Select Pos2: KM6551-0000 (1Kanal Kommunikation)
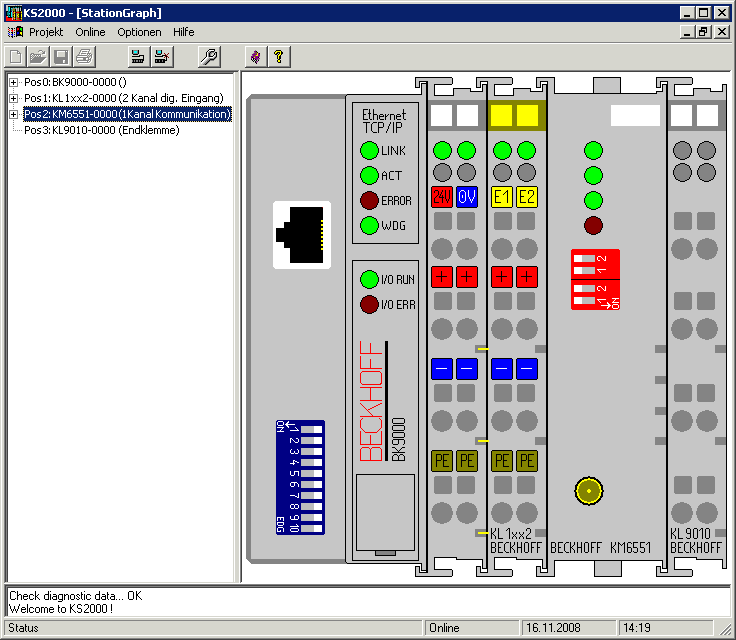 pos(127,114)
